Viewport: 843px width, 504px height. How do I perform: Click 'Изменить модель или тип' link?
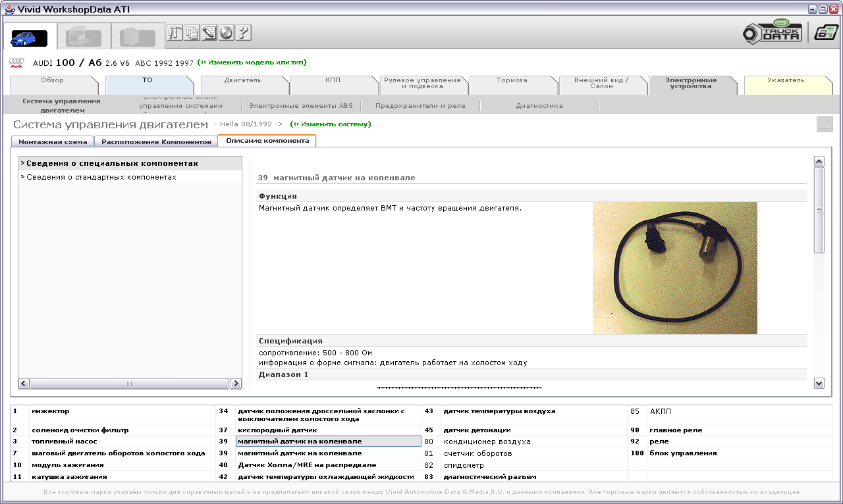(252, 63)
